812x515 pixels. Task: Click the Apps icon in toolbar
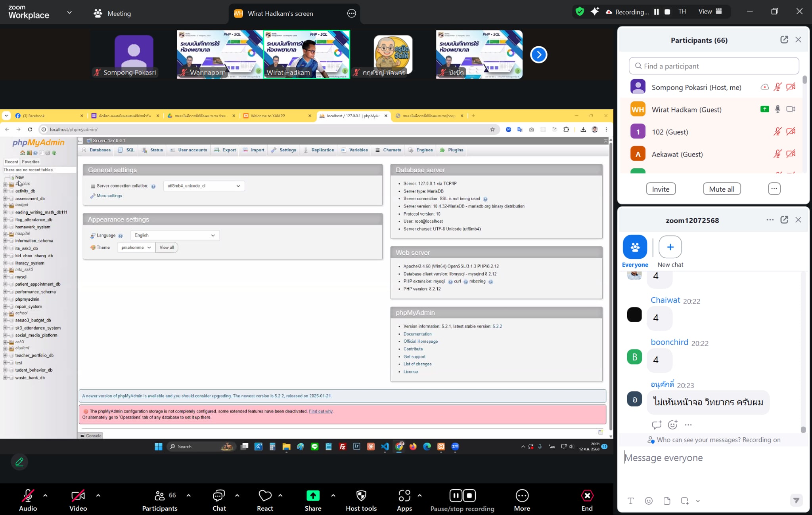click(x=404, y=496)
